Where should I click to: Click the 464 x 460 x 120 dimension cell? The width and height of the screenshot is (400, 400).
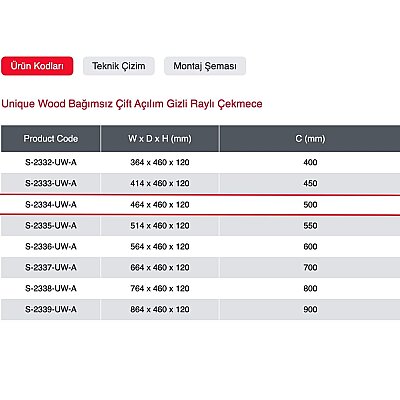coord(160,204)
